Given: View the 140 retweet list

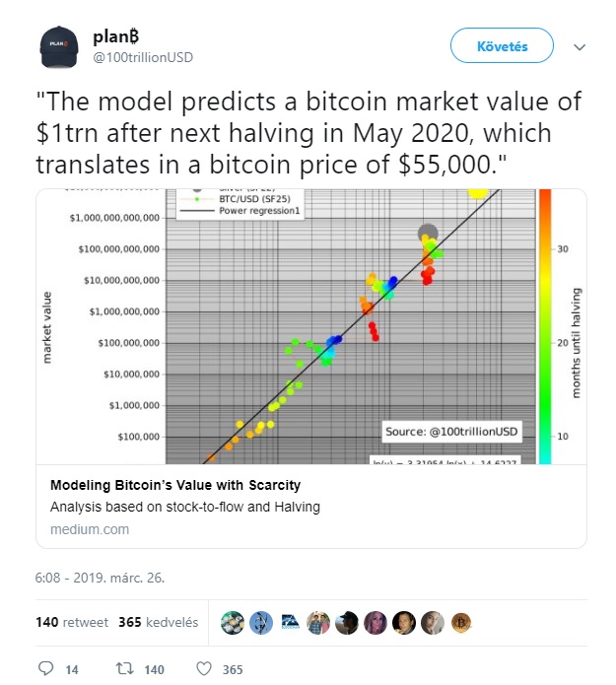Looking at the screenshot, I should 72,622.
